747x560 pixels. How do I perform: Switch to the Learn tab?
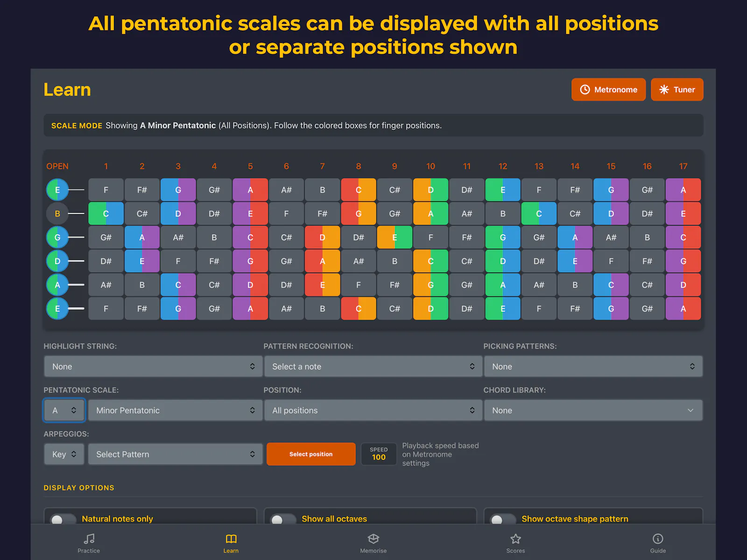tap(231, 543)
